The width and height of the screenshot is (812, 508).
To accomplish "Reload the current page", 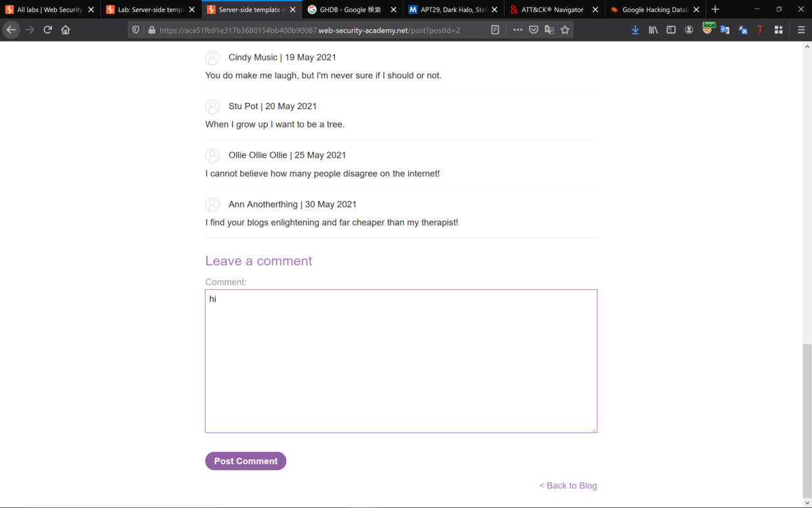I will click(x=47, y=30).
